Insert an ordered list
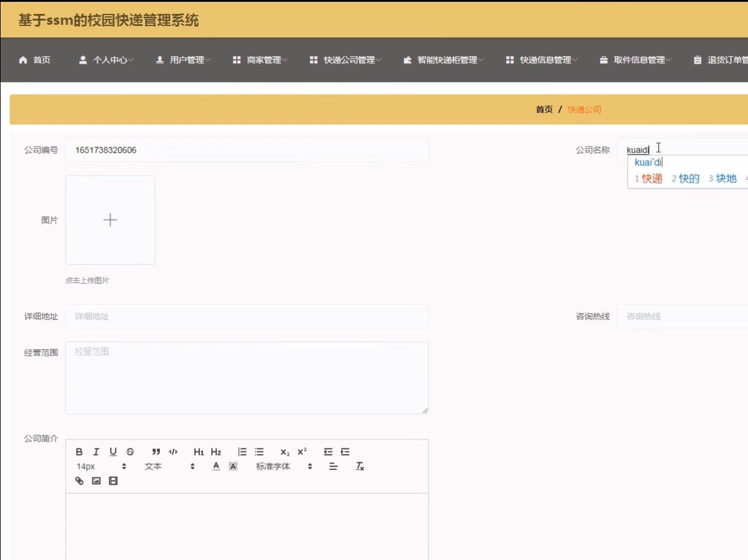748x560 pixels. coord(241,451)
